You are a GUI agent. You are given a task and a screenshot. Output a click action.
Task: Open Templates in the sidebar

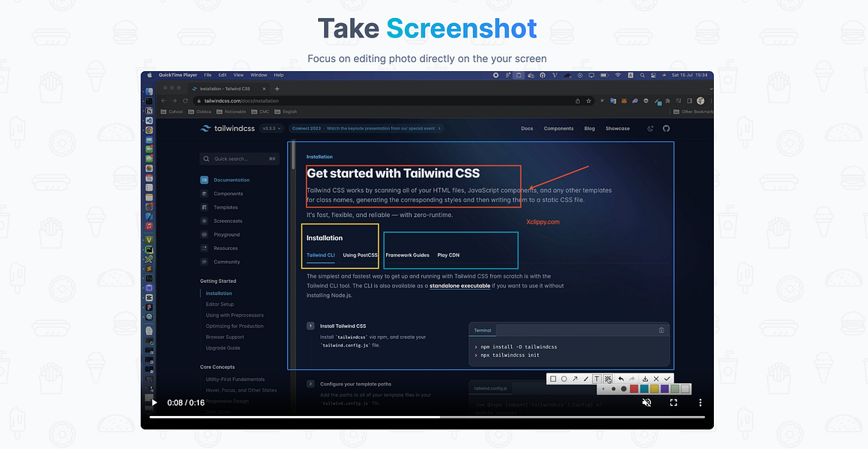(219, 207)
